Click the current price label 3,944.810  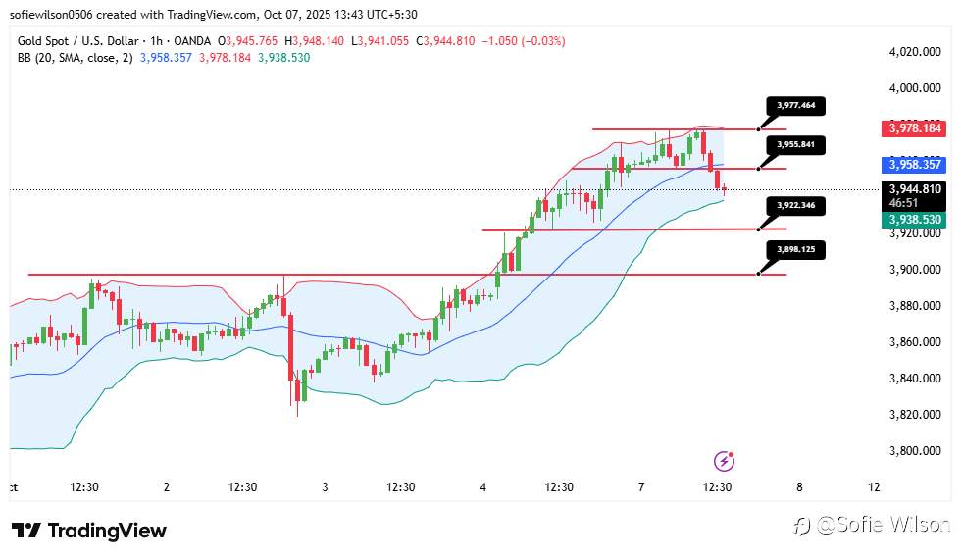click(x=915, y=188)
